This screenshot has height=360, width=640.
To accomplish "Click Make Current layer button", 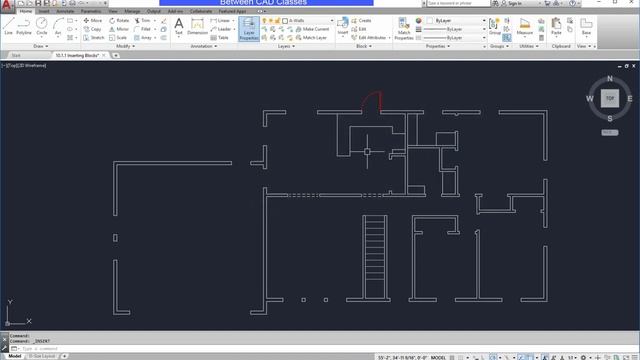I will 312,29.
